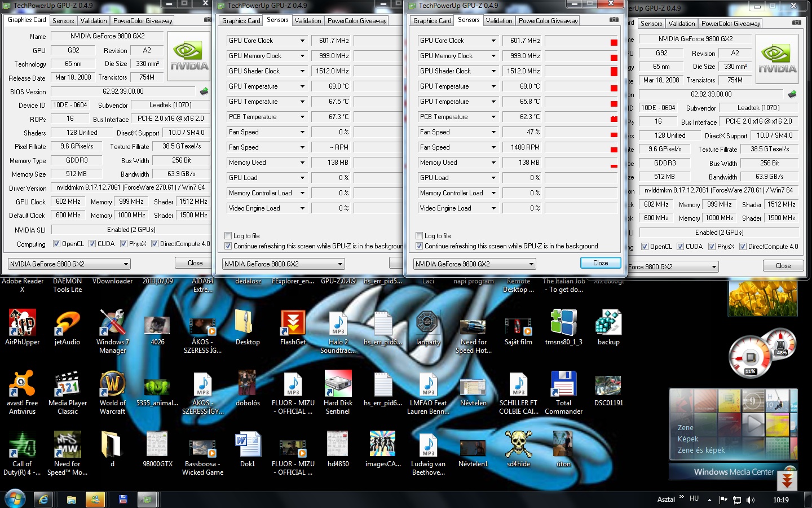The height and width of the screenshot is (508, 812).
Task: Open Validation tab in third GPU-Z window
Action: coord(499,20)
